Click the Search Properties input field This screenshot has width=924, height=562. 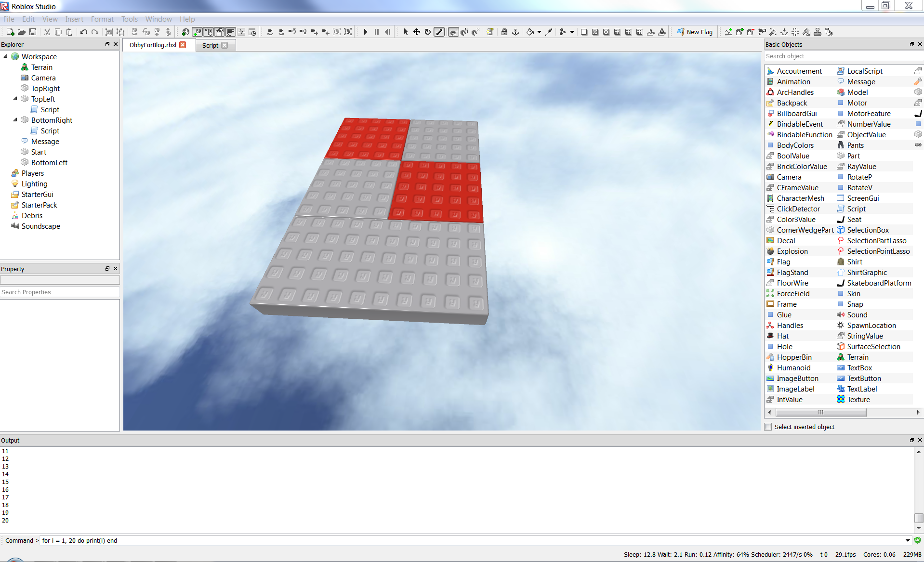(60, 292)
